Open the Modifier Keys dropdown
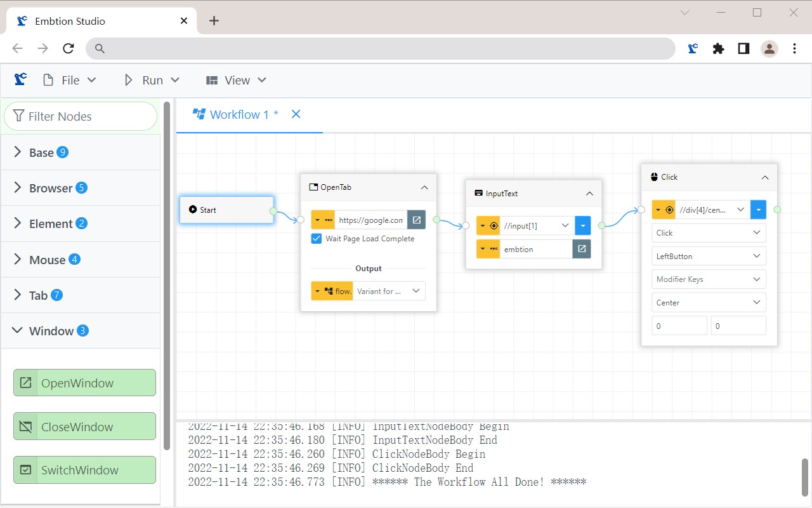 [x=709, y=279]
